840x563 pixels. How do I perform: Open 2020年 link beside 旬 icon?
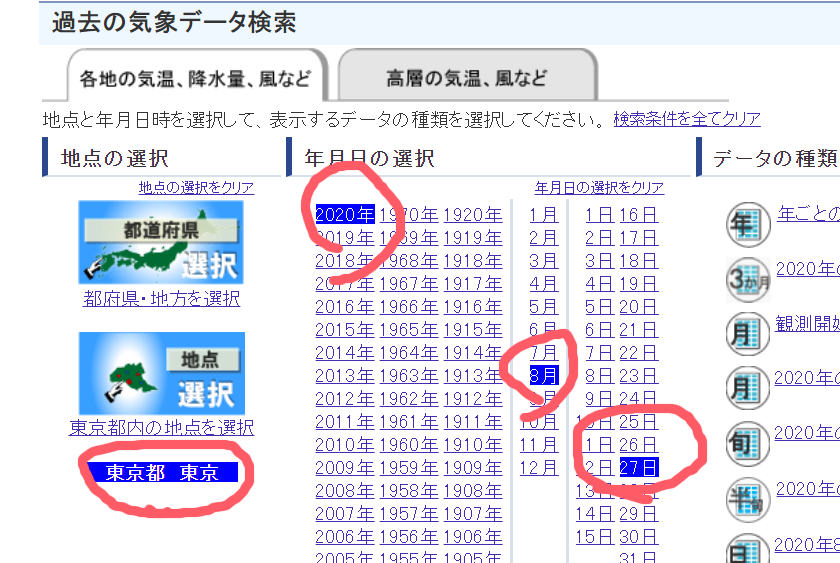(807, 433)
